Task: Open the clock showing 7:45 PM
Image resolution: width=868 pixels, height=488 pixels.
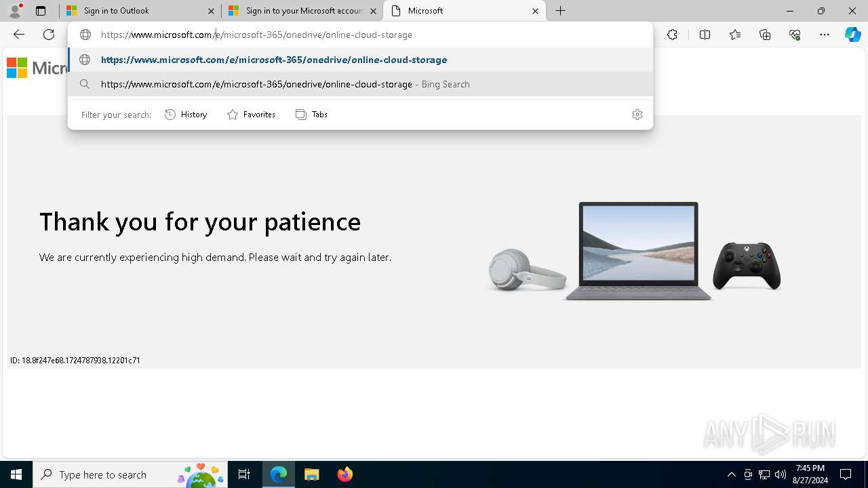Action: coord(810,474)
